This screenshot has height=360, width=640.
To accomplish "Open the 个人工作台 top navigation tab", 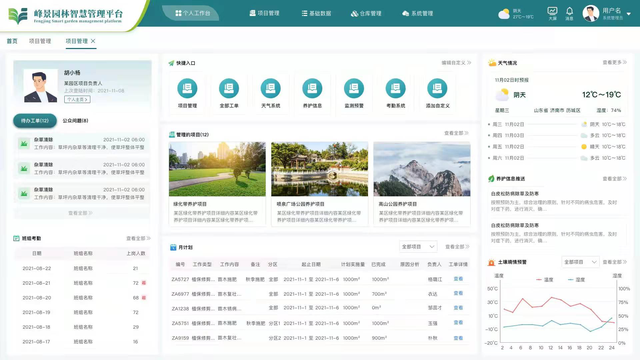I will pyautogui.click(x=192, y=13).
